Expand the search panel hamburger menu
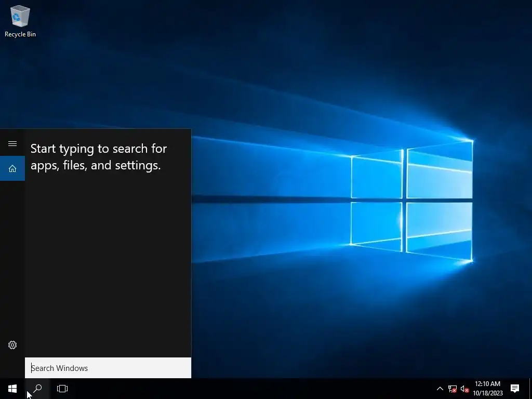 click(12, 143)
